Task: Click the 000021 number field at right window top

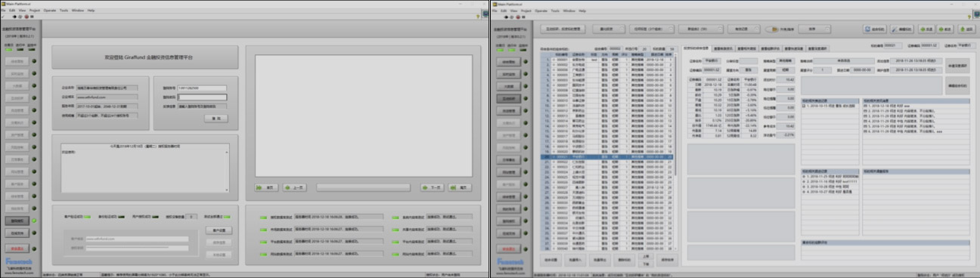Action: [x=893, y=45]
